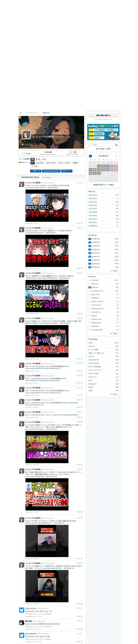Open the amzn.asia/d/aoxBd8R link
Viewport: 138px width, 644px height.
click(33, 368)
